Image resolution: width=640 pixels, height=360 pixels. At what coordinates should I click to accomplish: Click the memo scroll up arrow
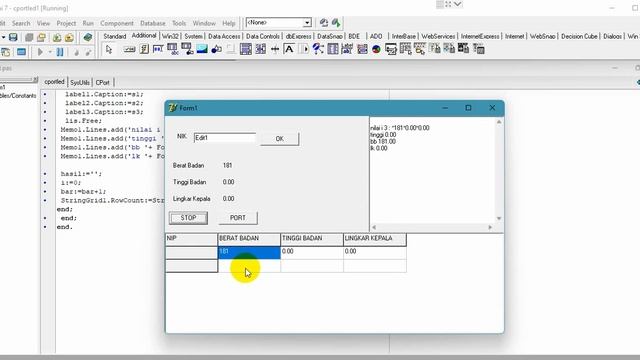coord(499,122)
